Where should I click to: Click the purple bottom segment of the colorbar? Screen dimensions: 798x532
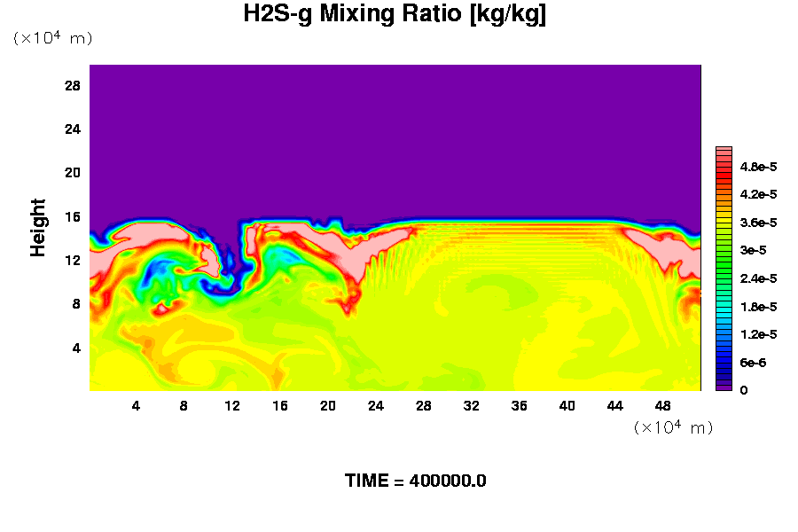point(724,388)
